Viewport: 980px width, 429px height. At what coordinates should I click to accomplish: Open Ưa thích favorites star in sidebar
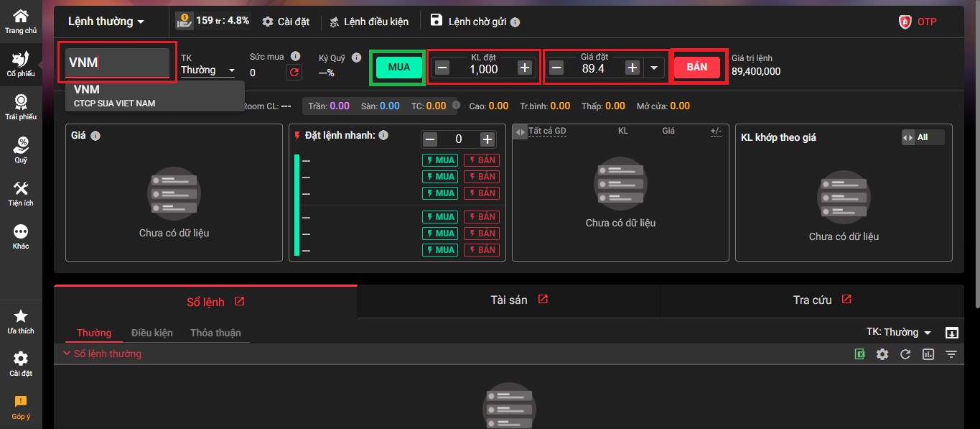[x=21, y=320]
